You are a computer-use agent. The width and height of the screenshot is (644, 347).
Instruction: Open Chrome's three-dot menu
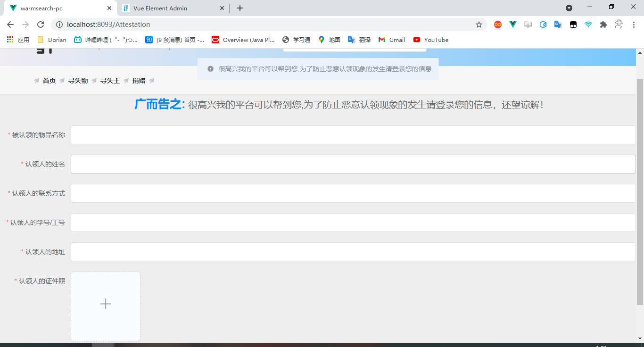tap(634, 25)
